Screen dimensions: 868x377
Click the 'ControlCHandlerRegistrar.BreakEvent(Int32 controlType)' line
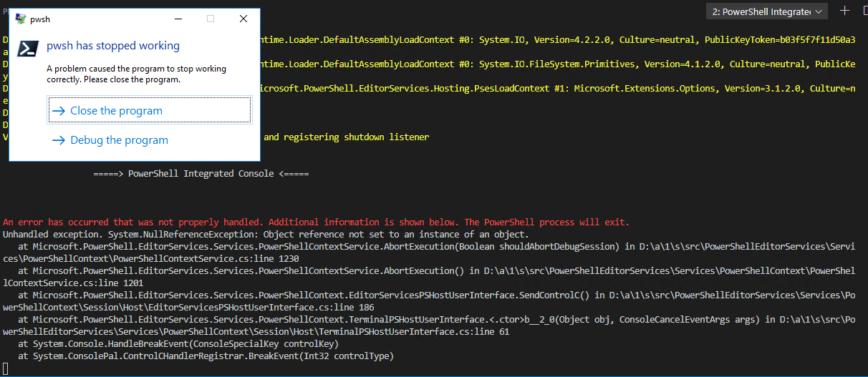[206, 356]
